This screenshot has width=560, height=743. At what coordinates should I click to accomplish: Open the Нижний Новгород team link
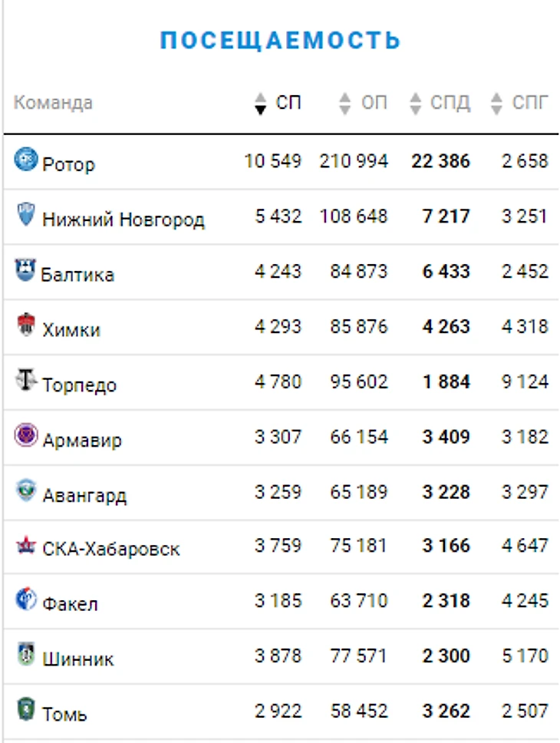pos(124,220)
